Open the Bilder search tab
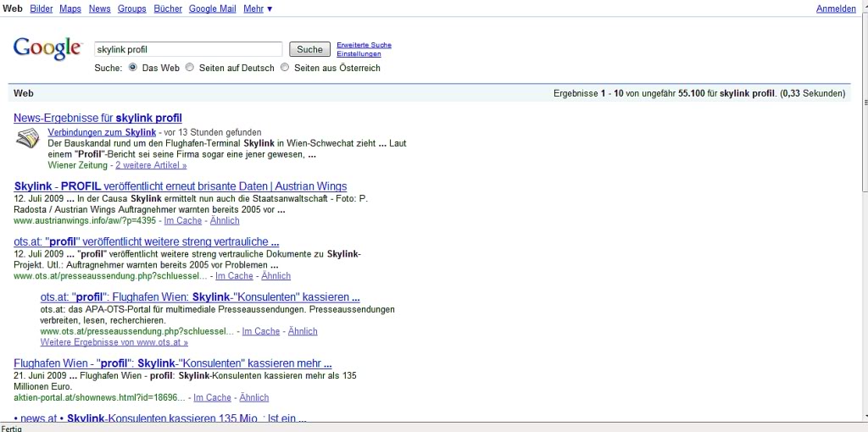Image resolution: width=868 pixels, height=432 pixels. coord(42,8)
